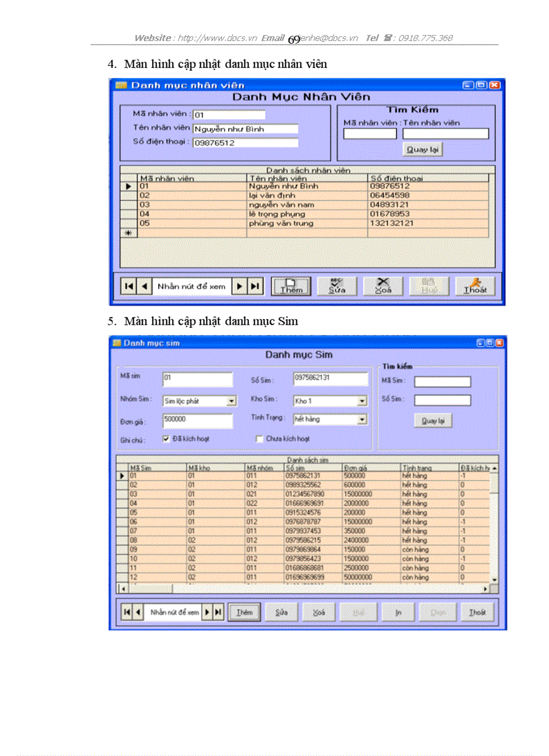Go to previous record in Sim navigator
This screenshot has height=756, width=549.
tap(137, 612)
